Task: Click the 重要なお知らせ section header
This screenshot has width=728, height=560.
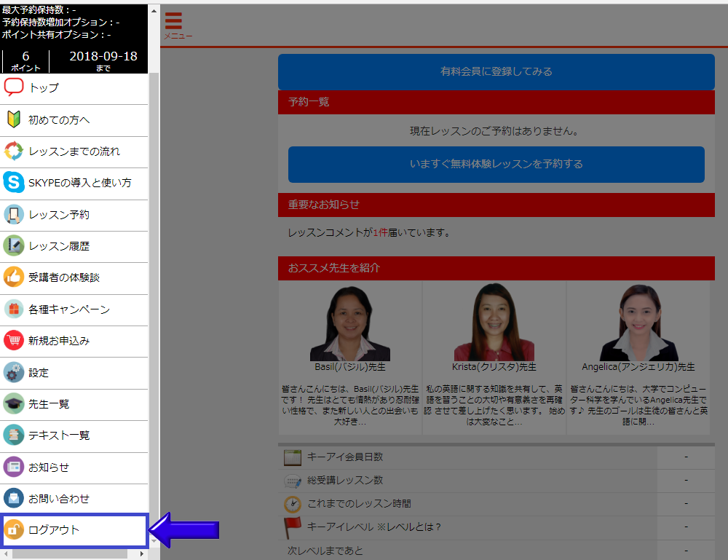Action: (x=496, y=205)
